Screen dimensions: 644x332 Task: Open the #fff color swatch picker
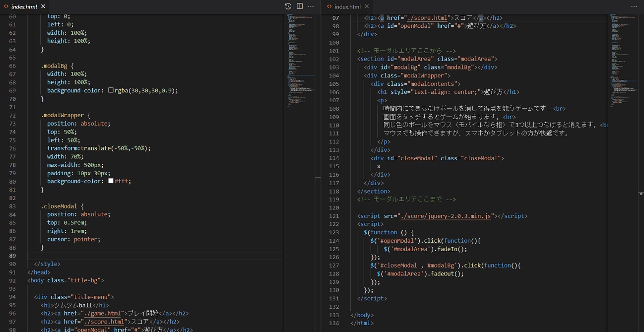pos(111,181)
